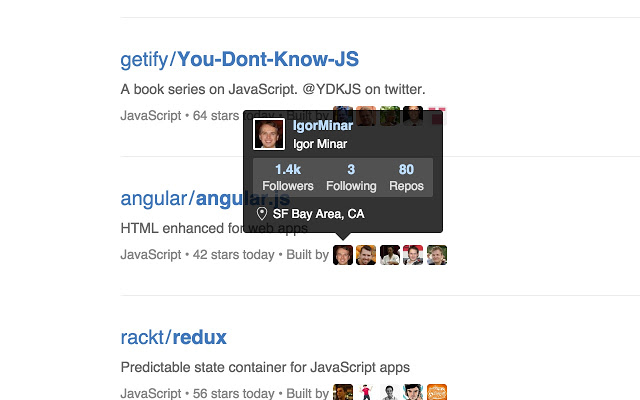
Task: Click third contributor avatar in redux row
Action: click(390, 392)
